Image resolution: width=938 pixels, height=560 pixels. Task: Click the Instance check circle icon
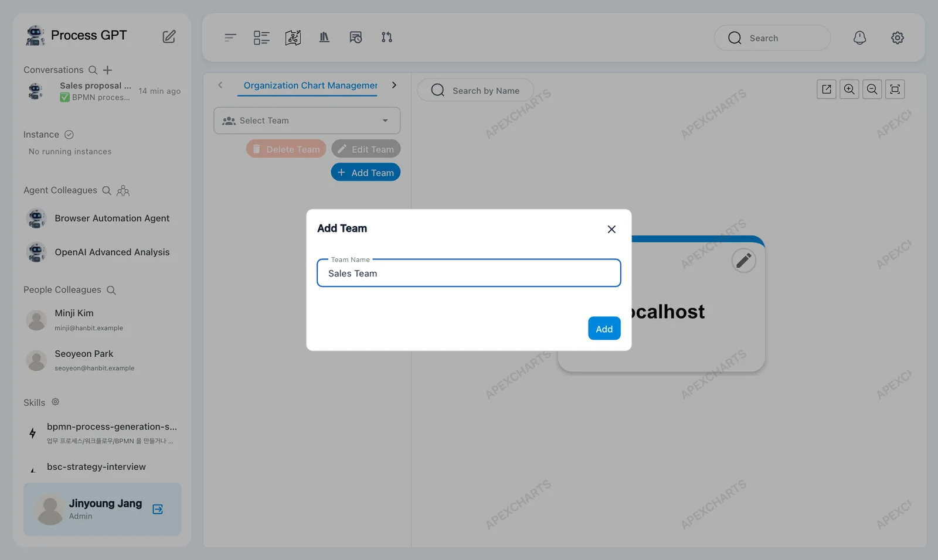(x=69, y=135)
